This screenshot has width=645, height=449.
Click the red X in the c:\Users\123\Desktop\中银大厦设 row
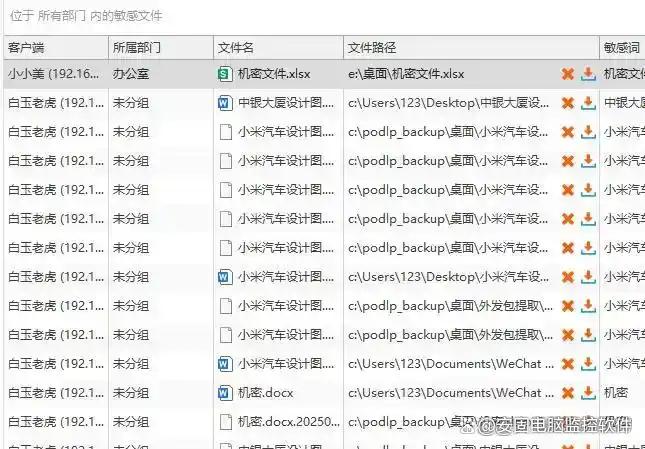point(568,103)
